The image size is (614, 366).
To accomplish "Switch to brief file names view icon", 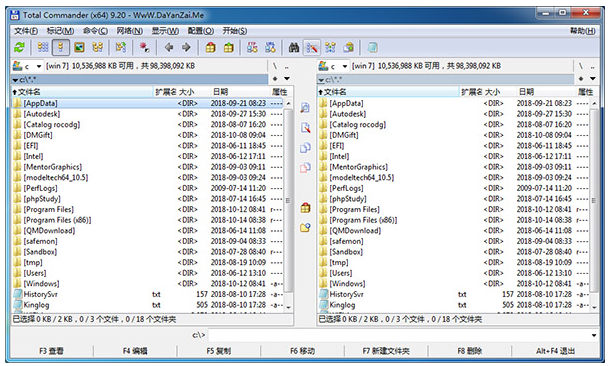I will pyautogui.click(x=43, y=48).
